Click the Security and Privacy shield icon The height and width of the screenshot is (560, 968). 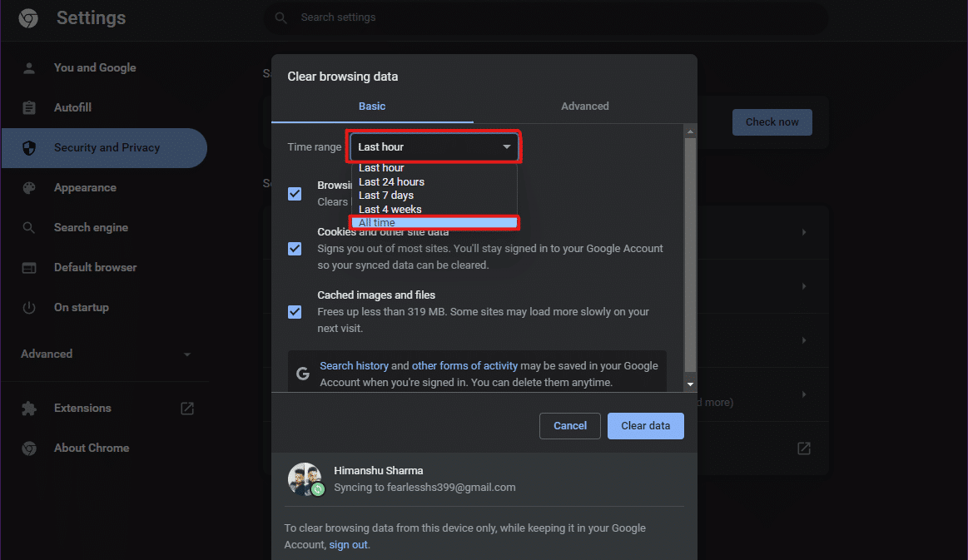(x=29, y=147)
